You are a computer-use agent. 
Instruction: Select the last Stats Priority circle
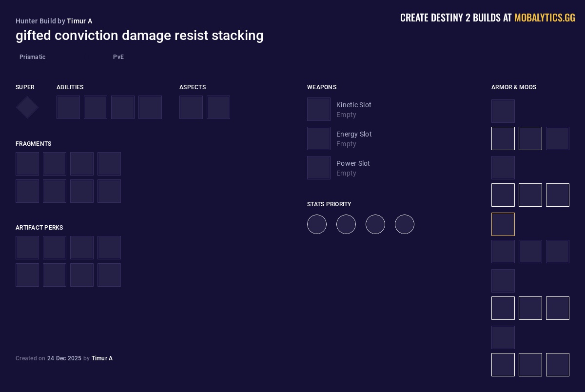pos(405,224)
